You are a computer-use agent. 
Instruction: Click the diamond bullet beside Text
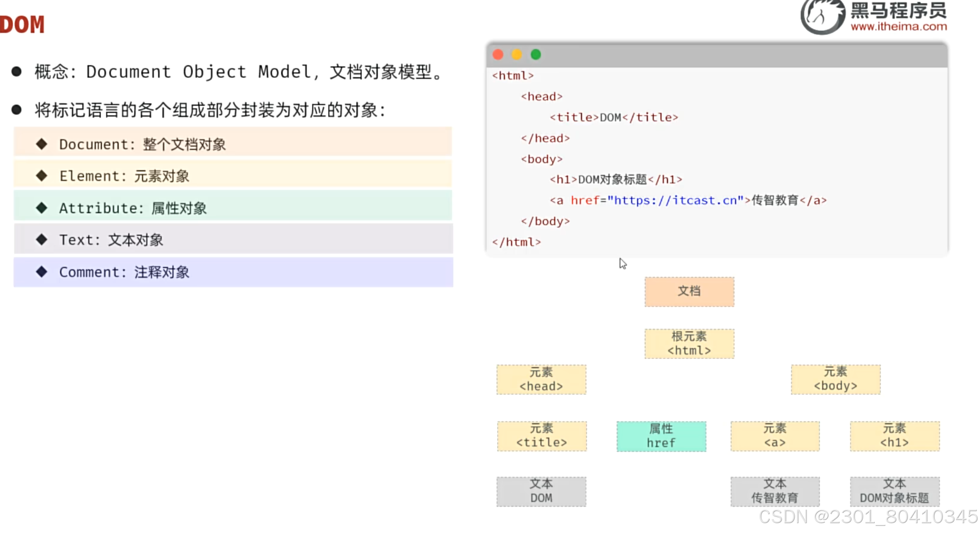pos(42,239)
